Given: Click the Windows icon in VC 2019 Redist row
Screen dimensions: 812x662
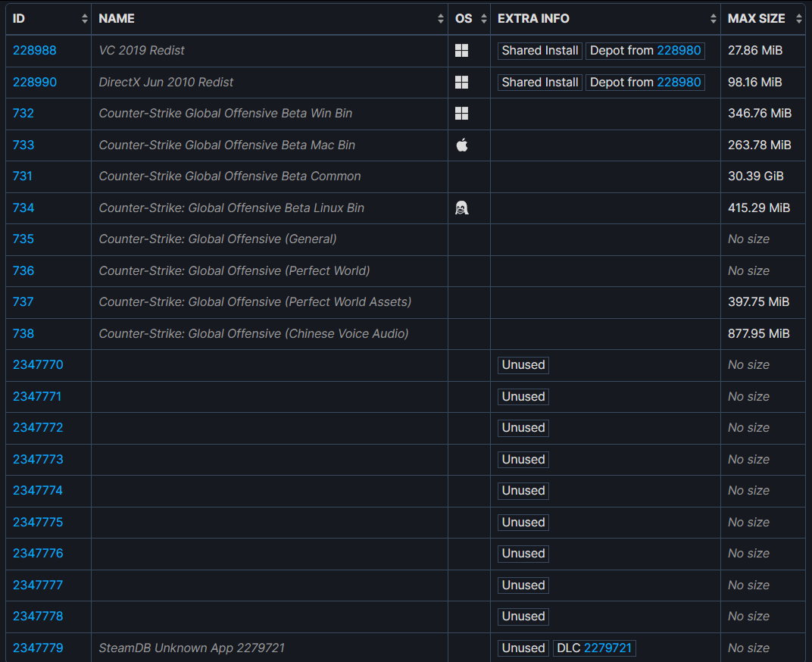Looking at the screenshot, I should [x=461, y=50].
